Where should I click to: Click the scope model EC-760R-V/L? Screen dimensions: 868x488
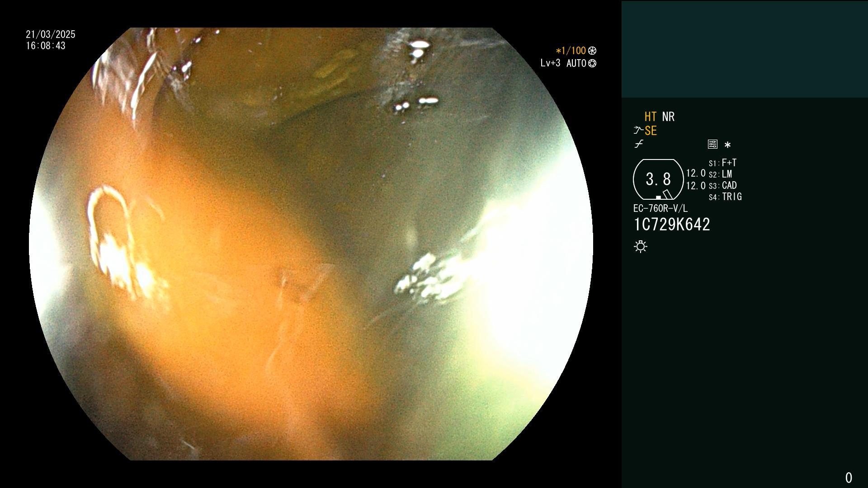[x=660, y=208]
